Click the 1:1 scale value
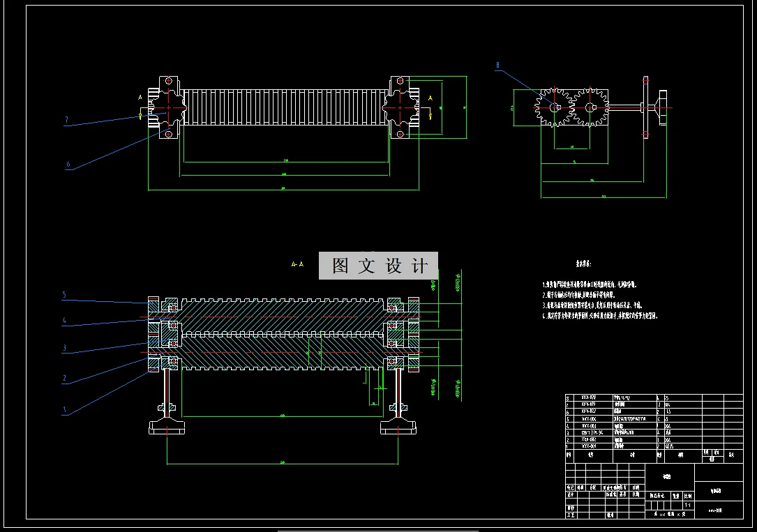Image resolution: width=757 pixels, height=532 pixels. click(x=688, y=505)
